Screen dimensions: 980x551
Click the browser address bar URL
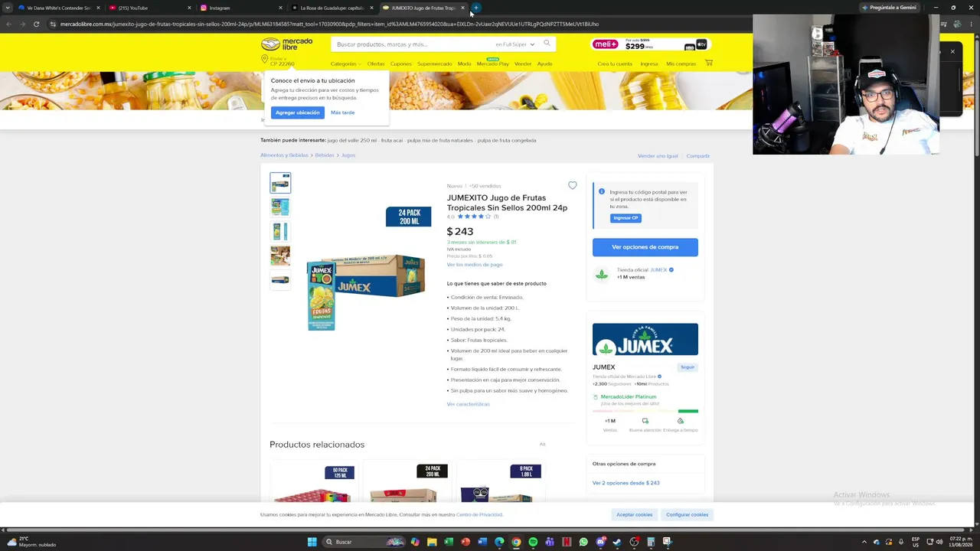pyautogui.click(x=329, y=24)
